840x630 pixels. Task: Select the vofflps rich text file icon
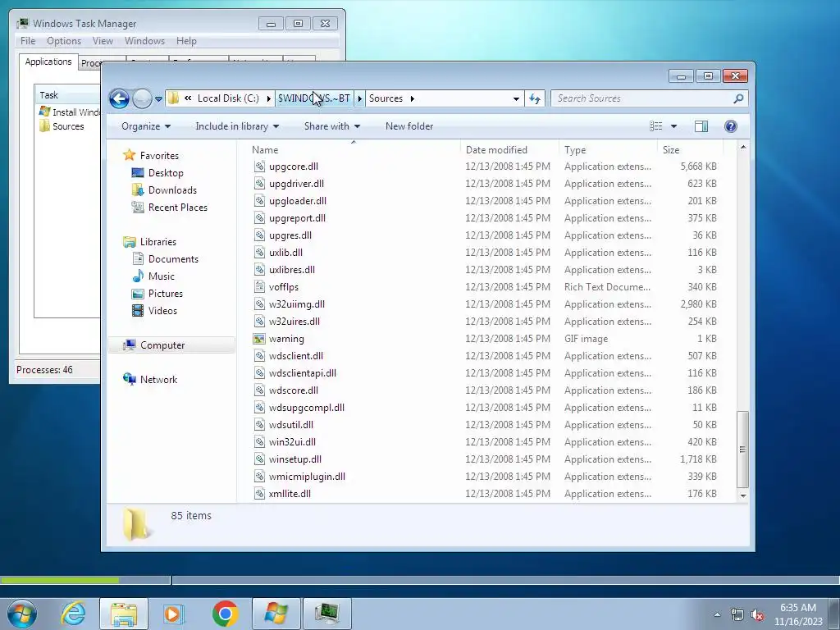tap(260, 287)
